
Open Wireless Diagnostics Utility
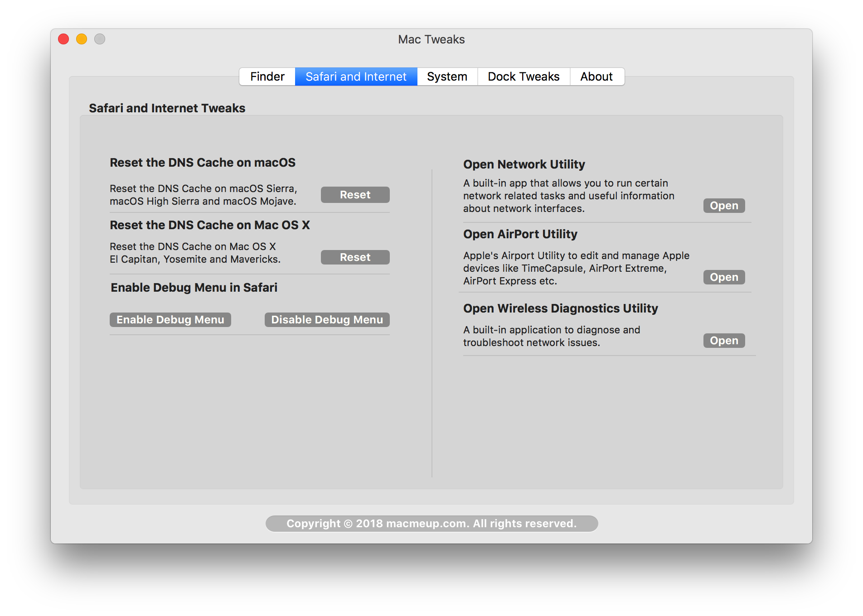pos(724,341)
